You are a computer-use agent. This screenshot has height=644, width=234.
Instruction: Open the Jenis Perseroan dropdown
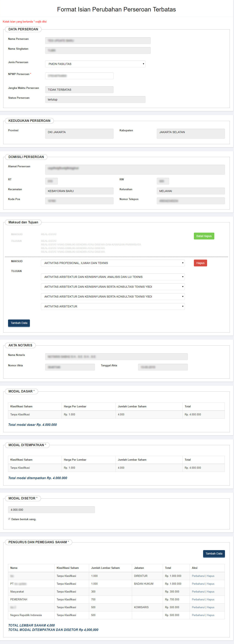(95, 64)
